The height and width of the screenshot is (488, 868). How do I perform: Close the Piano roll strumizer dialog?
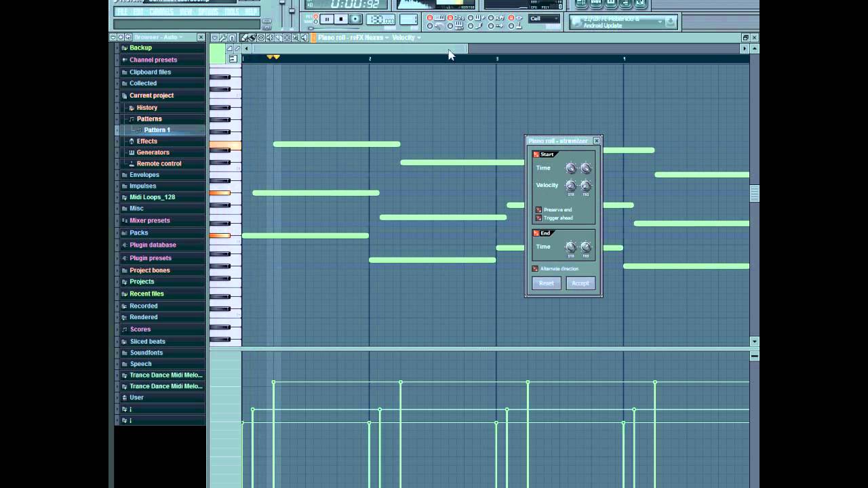tap(597, 141)
